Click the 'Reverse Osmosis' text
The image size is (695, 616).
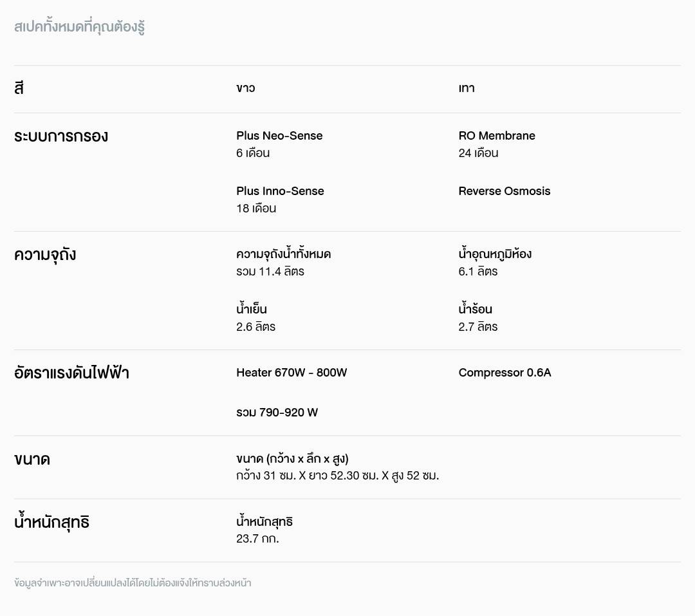pos(505,191)
